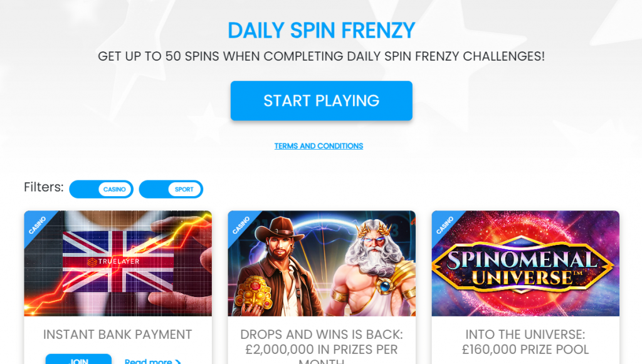Open Read more for Instant Bank Payment
Image resolution: width=642 pixels, height=364 pixels.
148,361
